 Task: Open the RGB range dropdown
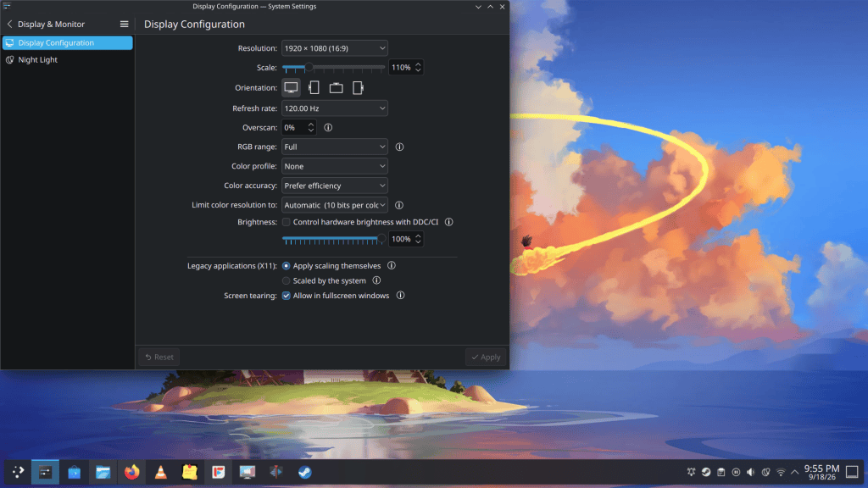click(334, 147)
